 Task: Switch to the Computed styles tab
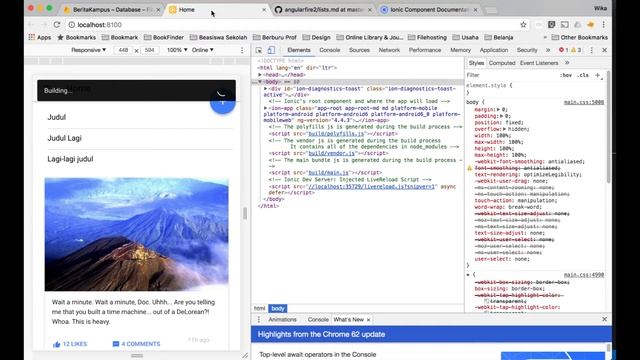coord(502,63)
